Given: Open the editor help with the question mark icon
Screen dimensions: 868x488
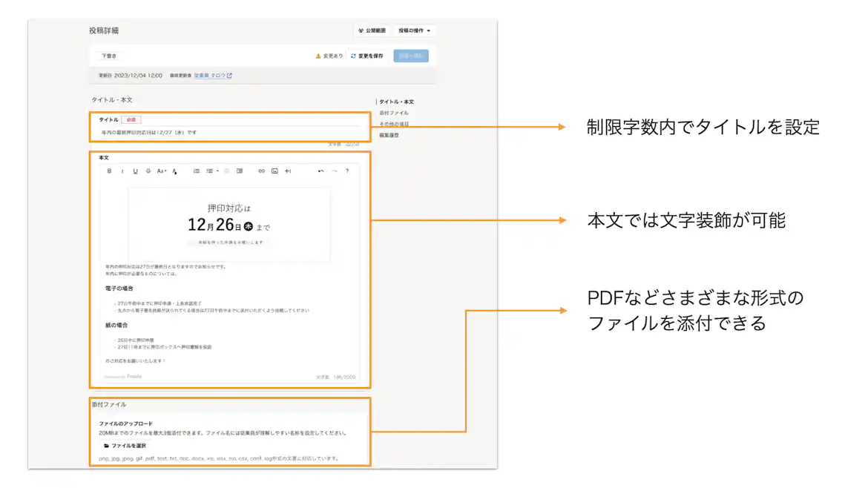Looking at the screenshot, I should click(347, 171).
